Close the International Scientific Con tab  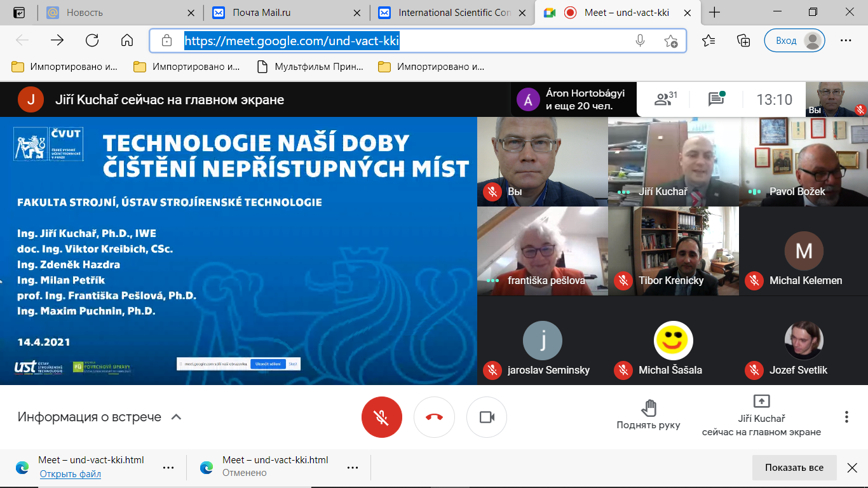(523, 13)
